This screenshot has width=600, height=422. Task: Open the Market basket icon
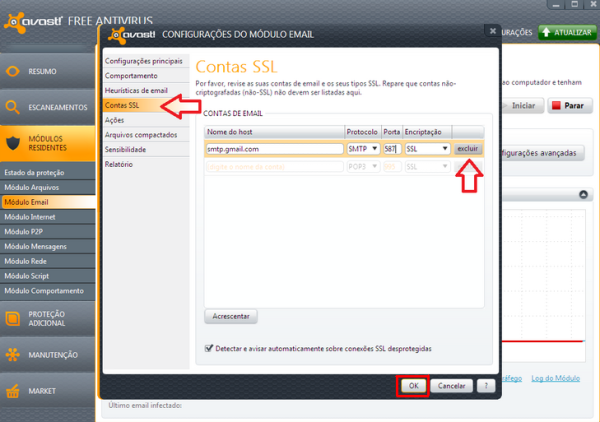tap(13, 391)
